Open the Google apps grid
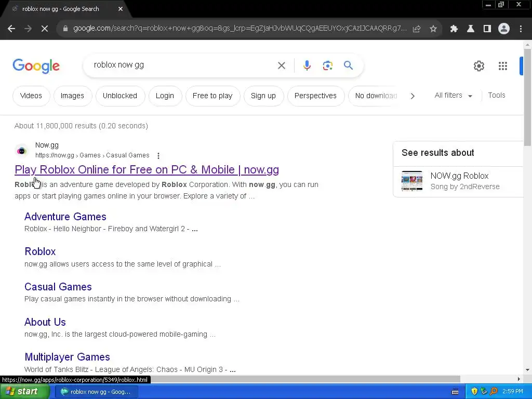 [503, 66]
